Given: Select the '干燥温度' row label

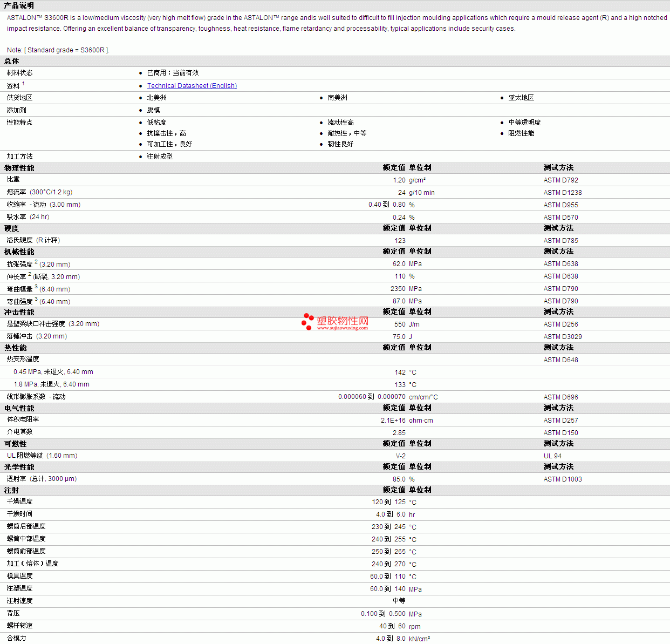Looking at the screenshot, I should (19, 501).
